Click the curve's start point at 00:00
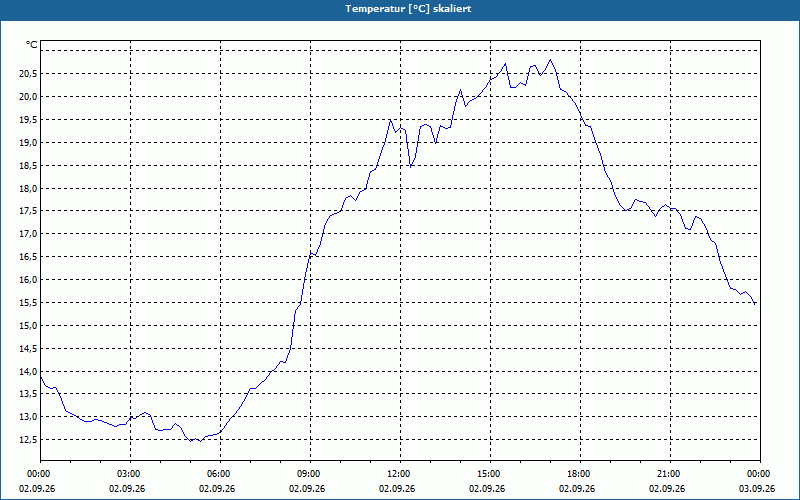 41,377
